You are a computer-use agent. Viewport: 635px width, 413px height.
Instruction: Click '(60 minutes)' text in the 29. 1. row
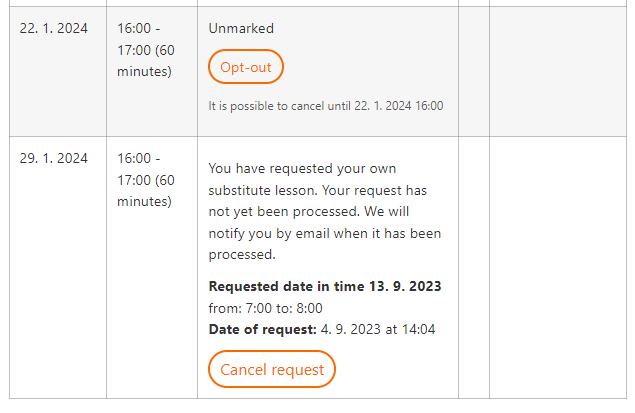(146, 190)
